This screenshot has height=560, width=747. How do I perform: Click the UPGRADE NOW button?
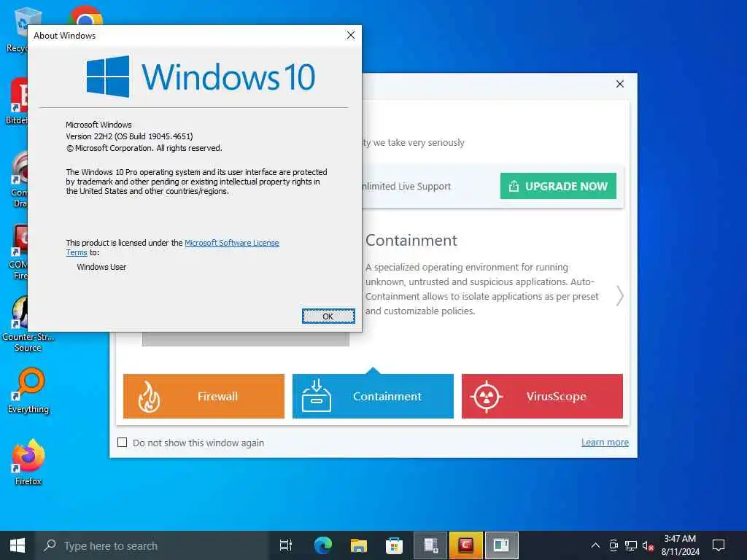(558, 186)
